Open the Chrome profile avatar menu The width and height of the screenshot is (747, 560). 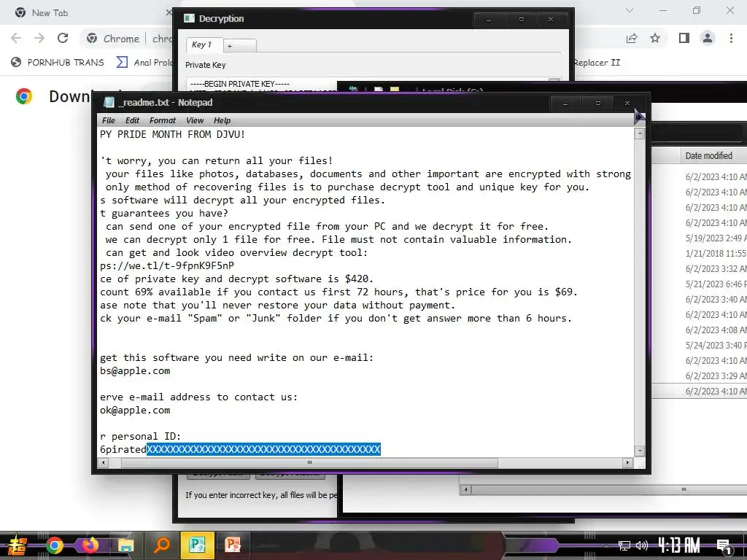(x=708, y=38)
